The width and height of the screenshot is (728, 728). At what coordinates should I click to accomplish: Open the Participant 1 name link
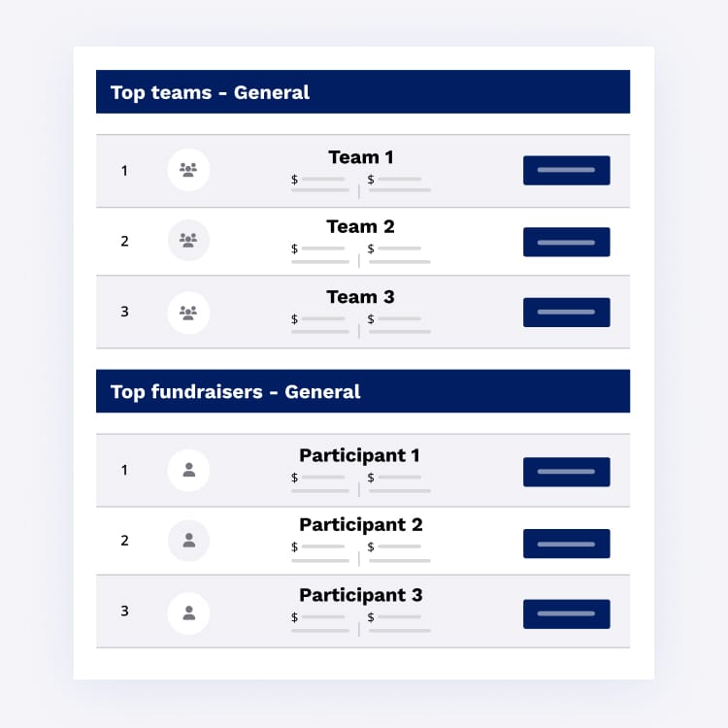360,455
